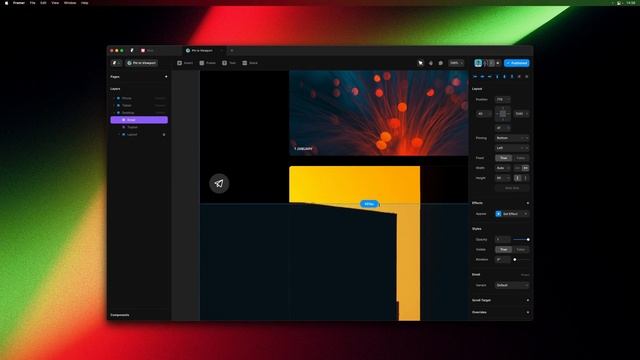Select the purple highlighted layer row
The height and width of the screenshot is (360, 640).
(139, 120)
